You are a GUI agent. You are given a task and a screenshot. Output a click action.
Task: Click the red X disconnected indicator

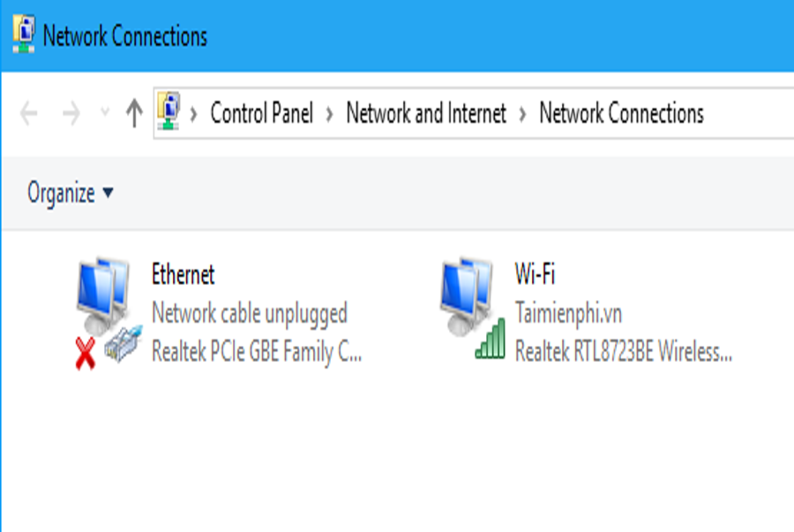(x=85, y=354)
